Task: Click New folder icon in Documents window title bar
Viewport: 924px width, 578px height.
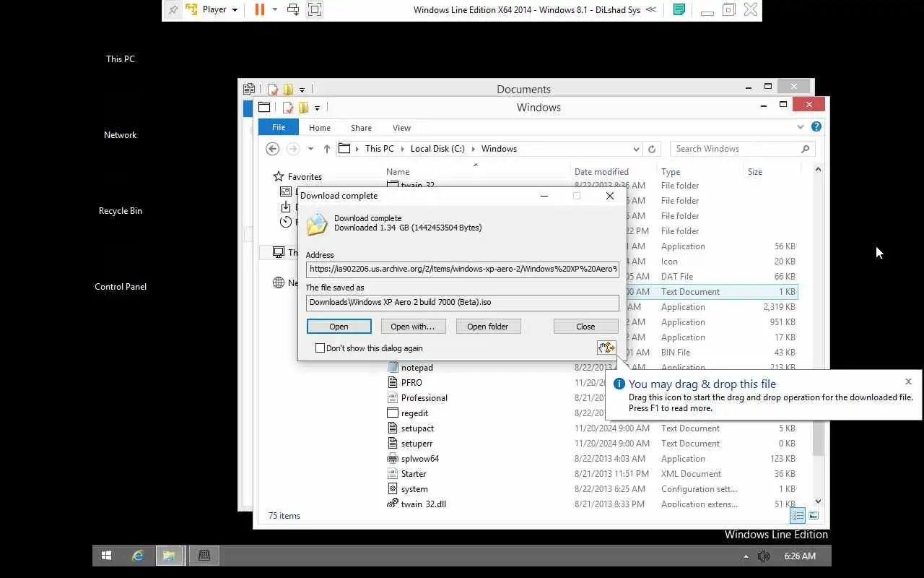Action: pyautogui.click(x=289, y=90)
